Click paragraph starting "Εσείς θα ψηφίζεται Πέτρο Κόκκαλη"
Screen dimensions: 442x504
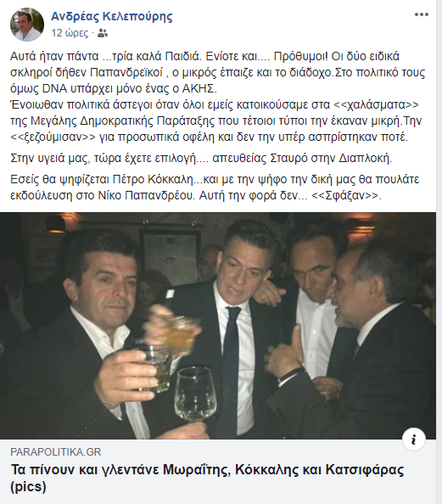tap(215, 188)
